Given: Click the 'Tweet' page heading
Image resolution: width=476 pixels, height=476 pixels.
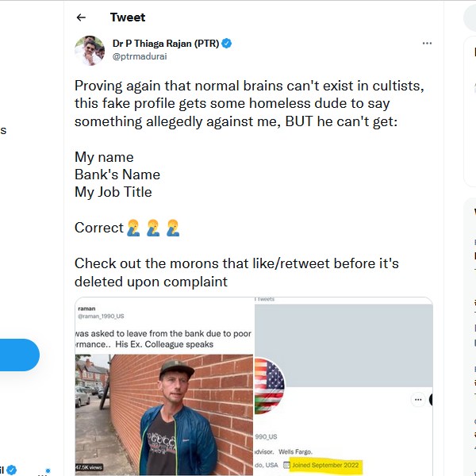Looking at the screenshot, I should [x=128, y=17].
